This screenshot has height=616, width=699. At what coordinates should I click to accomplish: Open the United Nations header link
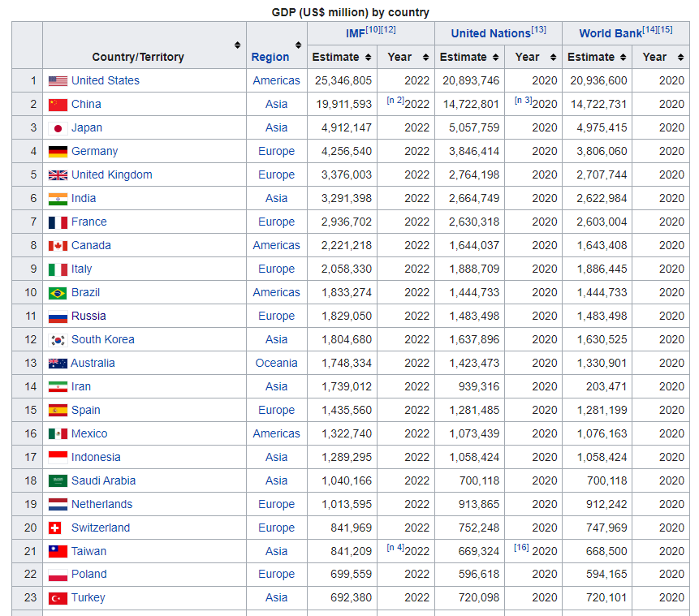tap(490, 33)
